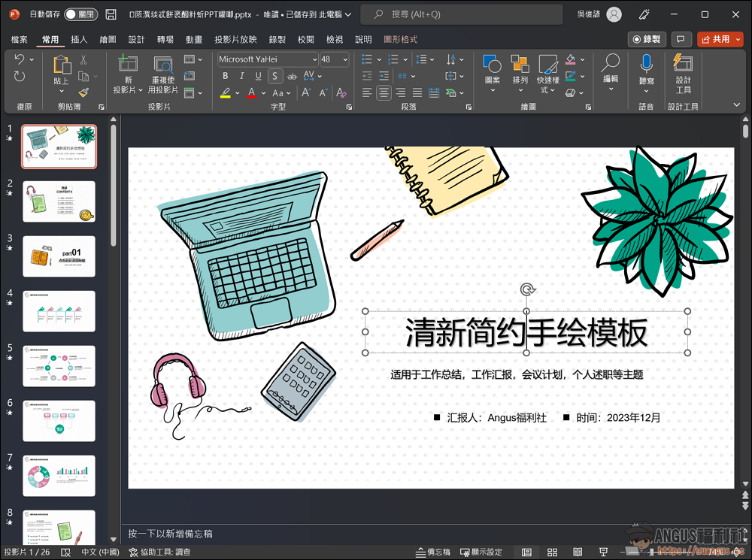Click the 錄製 record button
Viewport: 752px width, 560px height.
point(647,39)
